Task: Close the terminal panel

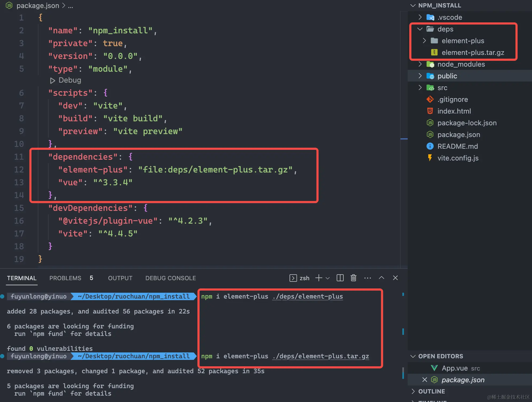Action: (x=395, y=278)
